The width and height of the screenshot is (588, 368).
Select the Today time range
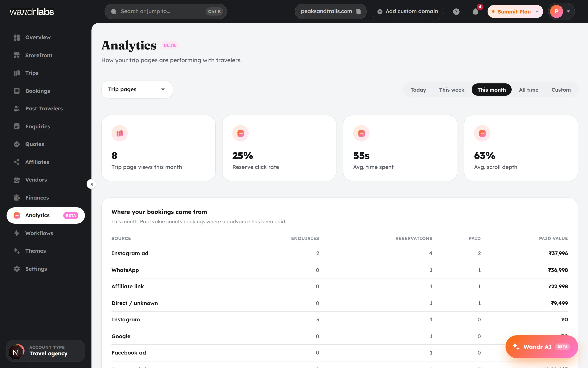tap(418, 90)
